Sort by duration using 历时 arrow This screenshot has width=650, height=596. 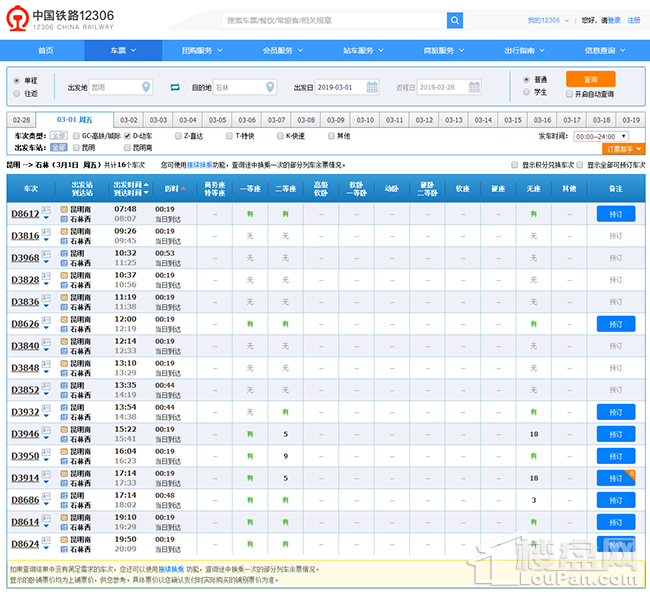coord(182,188)
